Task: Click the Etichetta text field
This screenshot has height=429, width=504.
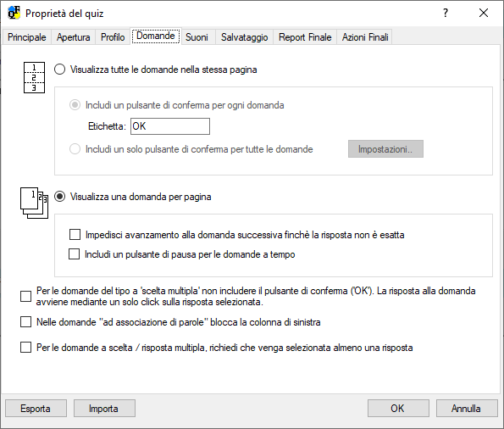Action: point(170,126)
